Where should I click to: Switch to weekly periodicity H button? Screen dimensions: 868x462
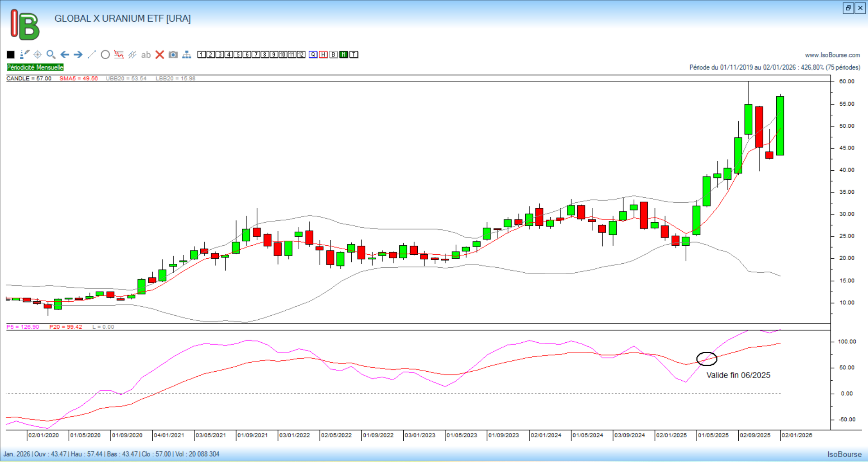click(323, 55)
